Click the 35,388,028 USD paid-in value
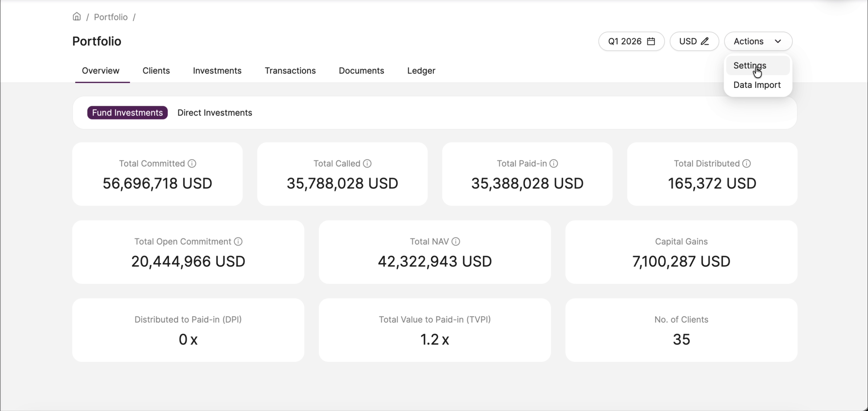This screenshot has width=868, height=411. (527, 183)
